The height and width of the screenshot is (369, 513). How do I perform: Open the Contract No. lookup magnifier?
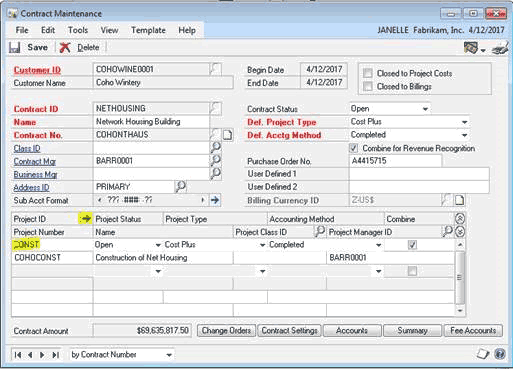(215, 134)
